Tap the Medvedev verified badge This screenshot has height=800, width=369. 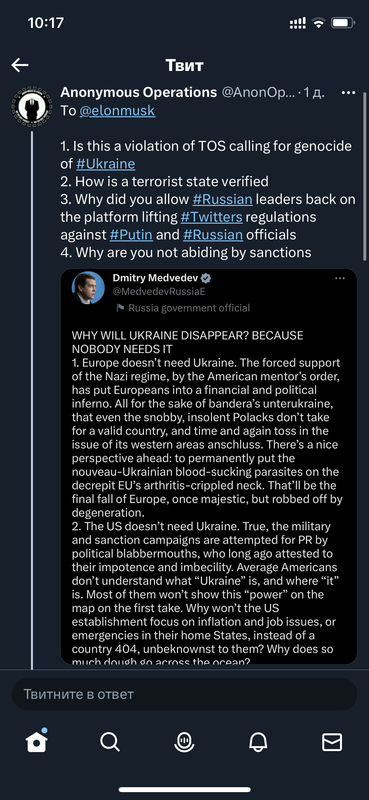[207, 279]
